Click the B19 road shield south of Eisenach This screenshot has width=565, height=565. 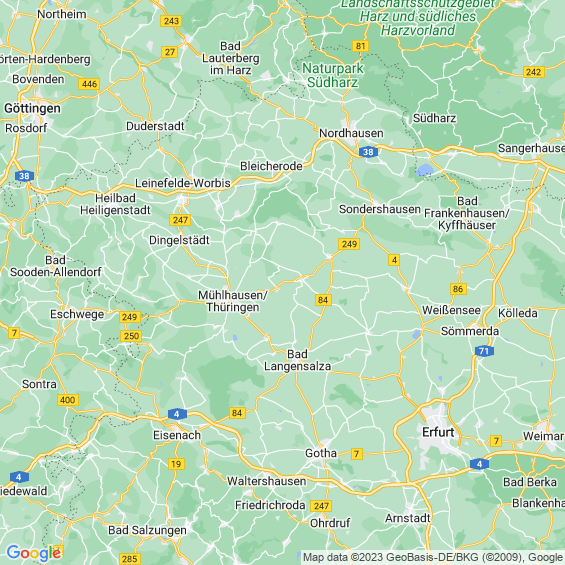click(x=176, y=464)
